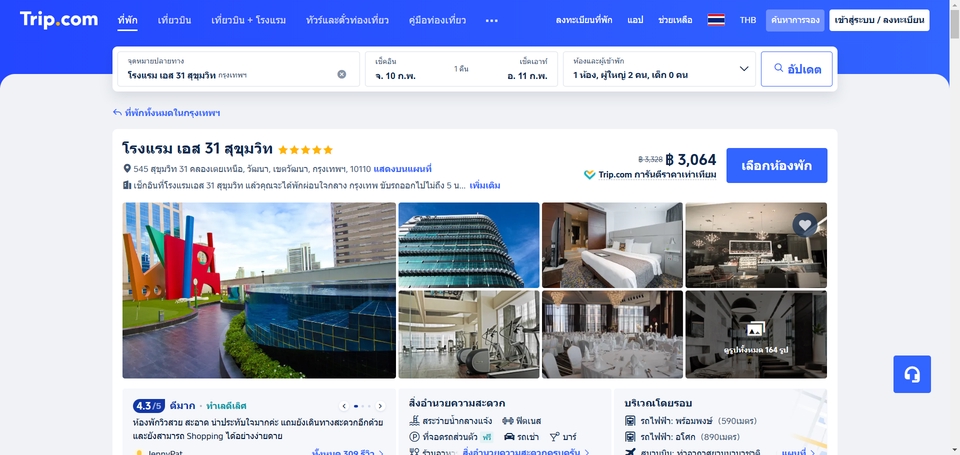Open the sculpture garden main photo

coord(259,290)
